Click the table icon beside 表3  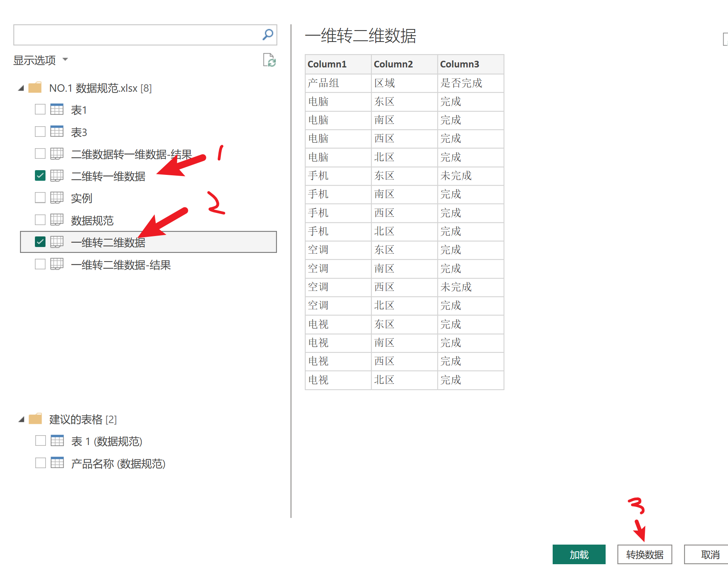click(x=57, y=131)
